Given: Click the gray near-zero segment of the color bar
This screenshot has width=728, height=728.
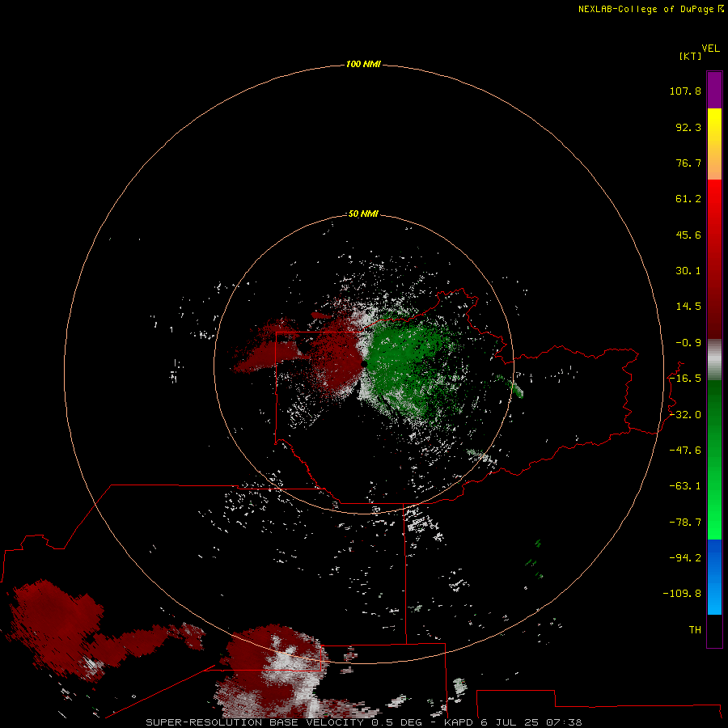Looking at the screenshot, I should [x=714, y=359].
